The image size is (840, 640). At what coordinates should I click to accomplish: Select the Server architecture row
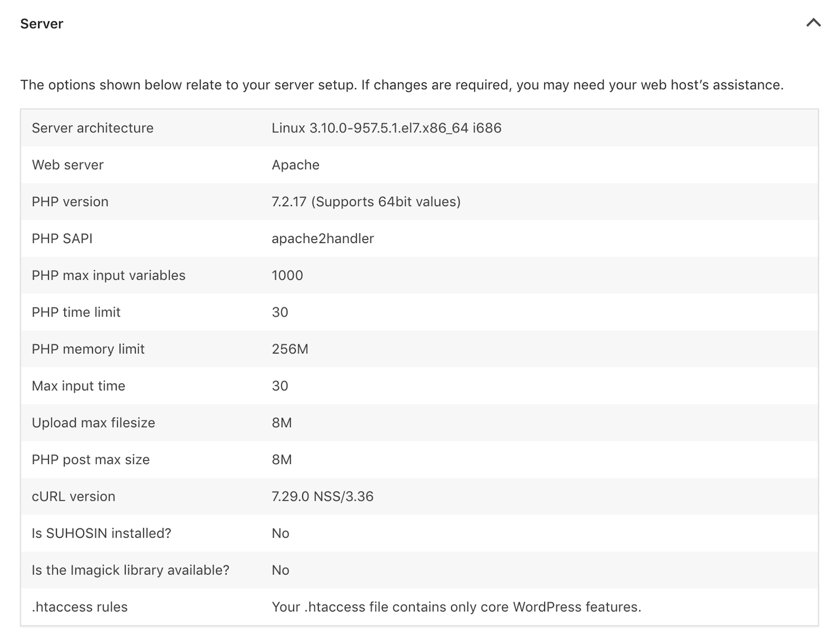(92, 128)
